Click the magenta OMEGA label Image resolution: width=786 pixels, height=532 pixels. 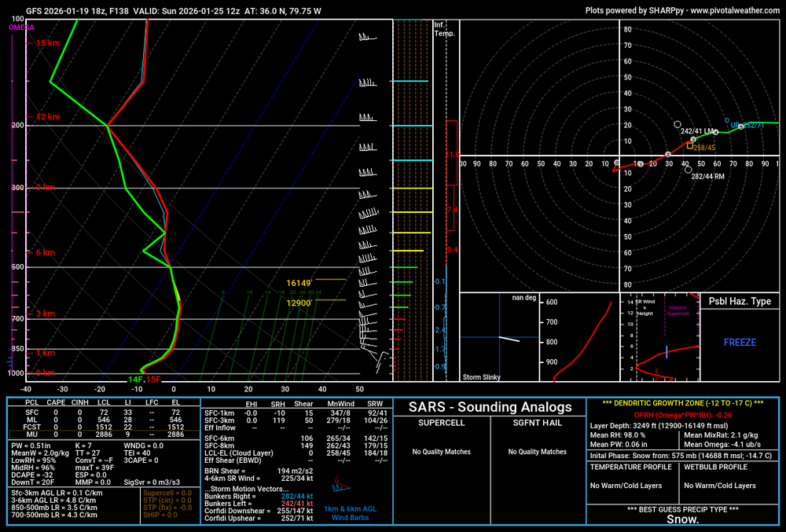20,28
